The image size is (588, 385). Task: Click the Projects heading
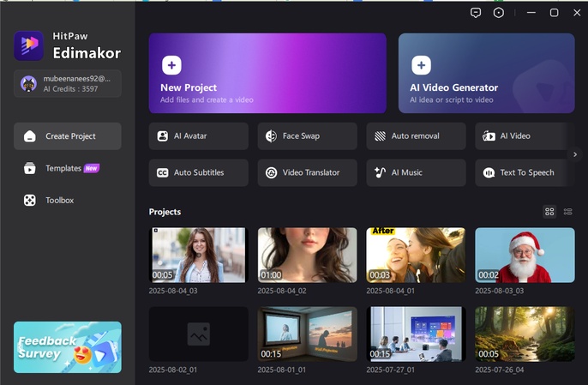[x=165, y=212]
